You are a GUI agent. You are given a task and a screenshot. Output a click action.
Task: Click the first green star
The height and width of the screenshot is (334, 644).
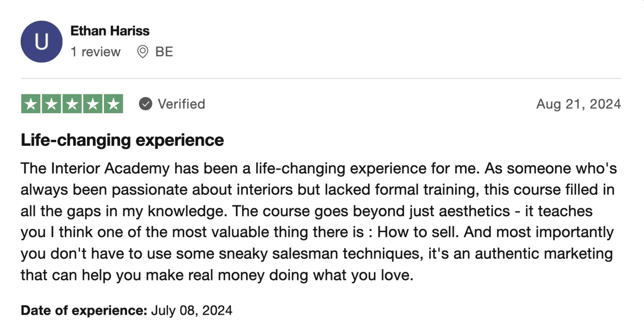tap(31, 104)
